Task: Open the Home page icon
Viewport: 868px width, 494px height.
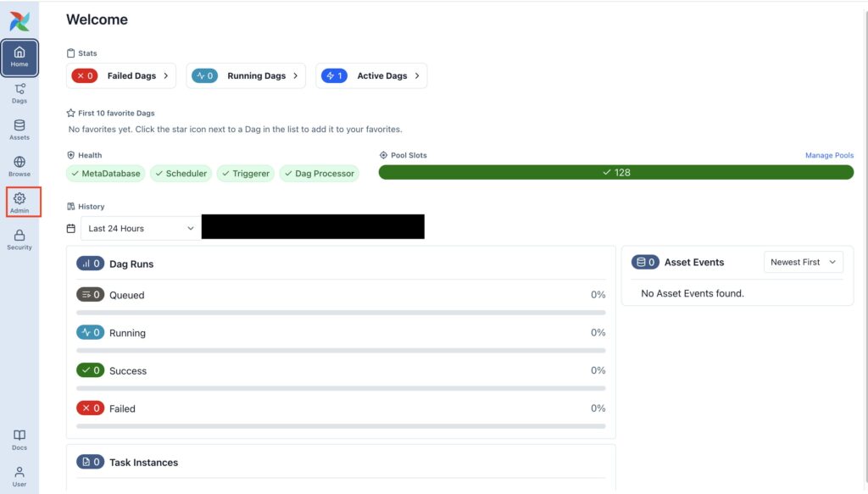Action: click(19, 57)
